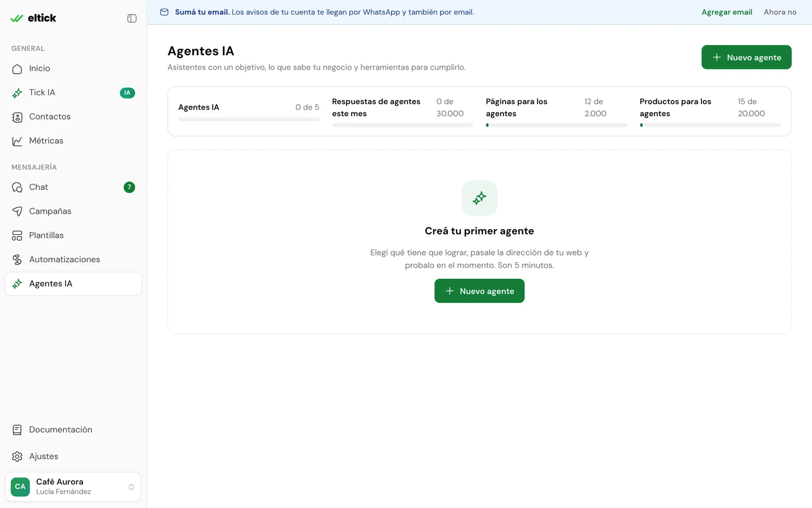
Task: Click the envelope icon in the banner
Action: click(x=164, y=12)
